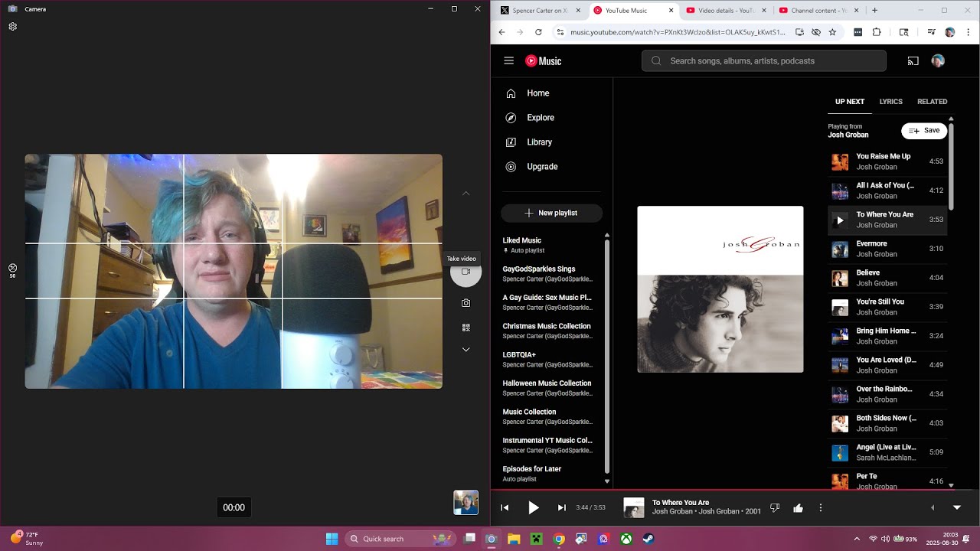Screen dimensions: 980x551
Task: Click the address bar URL
Action: point(678,32)
